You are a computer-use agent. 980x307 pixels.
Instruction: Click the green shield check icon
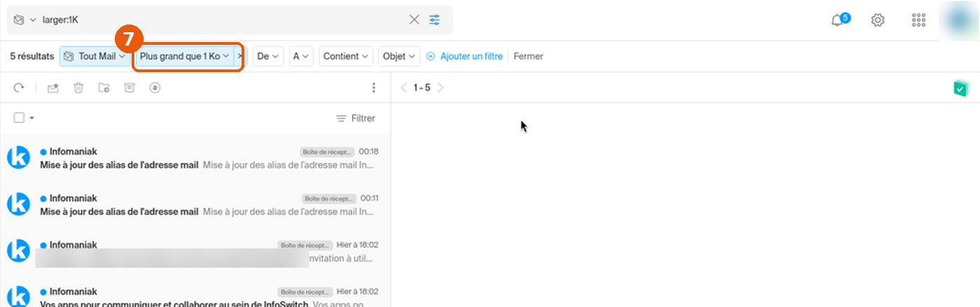coord(960,88)
